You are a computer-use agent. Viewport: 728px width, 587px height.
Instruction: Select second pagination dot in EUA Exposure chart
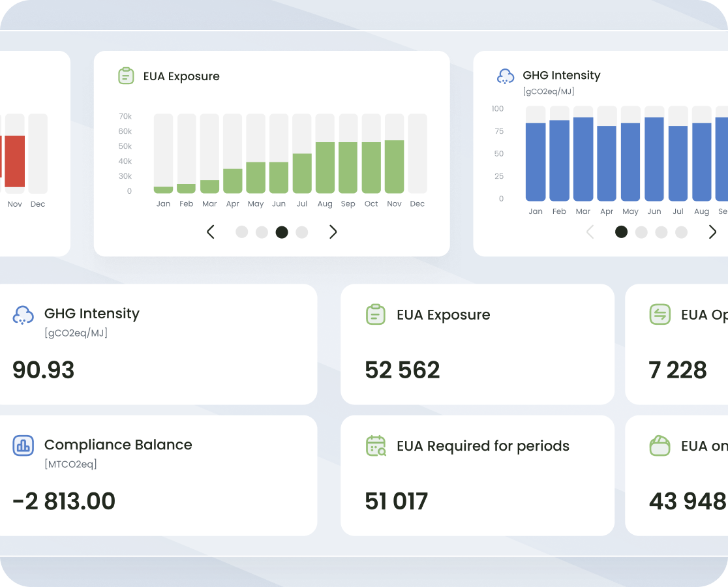[x=262, y=232]
